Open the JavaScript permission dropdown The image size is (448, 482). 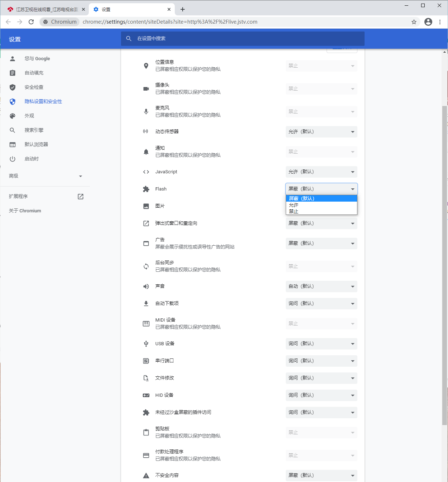tap(322, 172)
